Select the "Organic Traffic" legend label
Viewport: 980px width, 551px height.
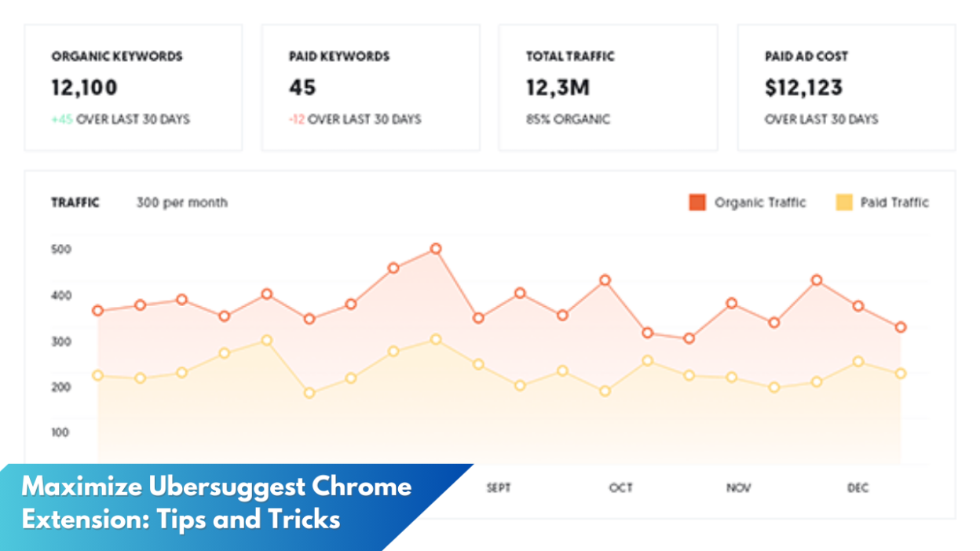pyautogui.click(x=760, y=203)
